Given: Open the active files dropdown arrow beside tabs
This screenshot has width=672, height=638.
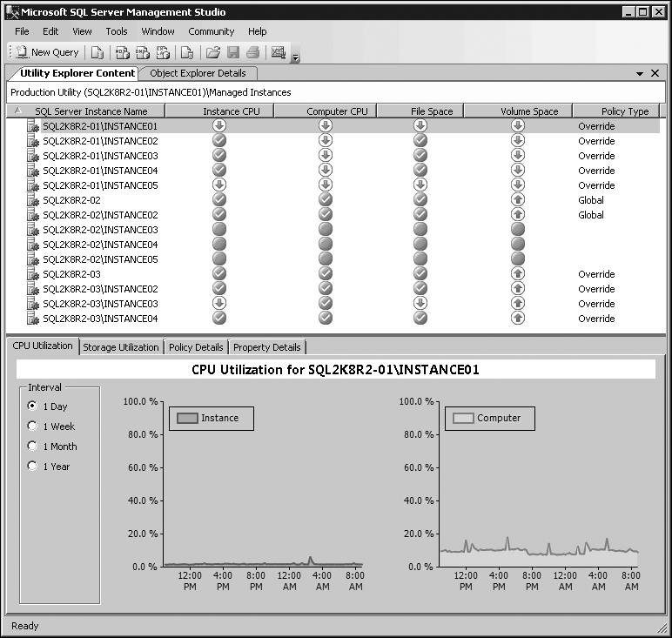Looking at the screenshot, I should coord(640,74).
